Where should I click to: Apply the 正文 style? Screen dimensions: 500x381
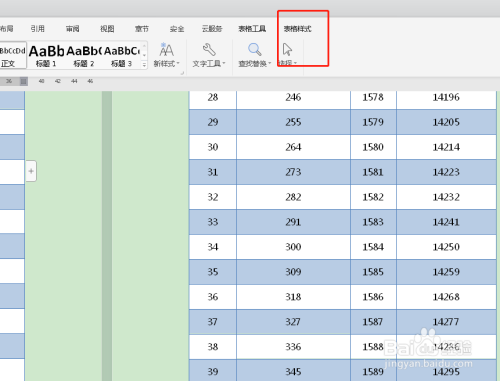(13, 55)
